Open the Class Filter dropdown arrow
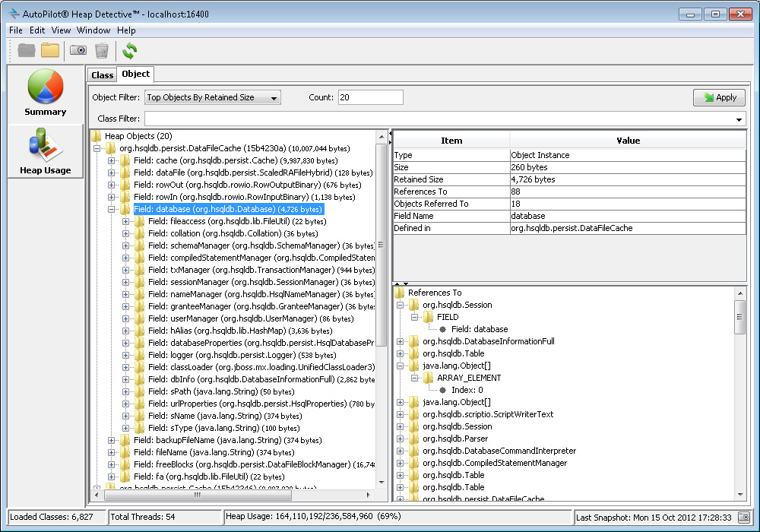This screenshot has width=760, height=532. coord(739,119)
